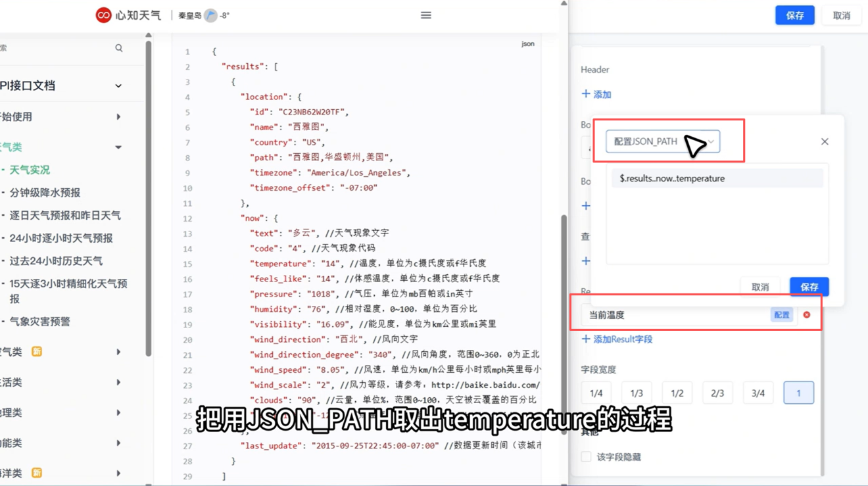Click the search magnifier icon in the sidebar
The width and height of the screenshot is (868, 486).
119,48
